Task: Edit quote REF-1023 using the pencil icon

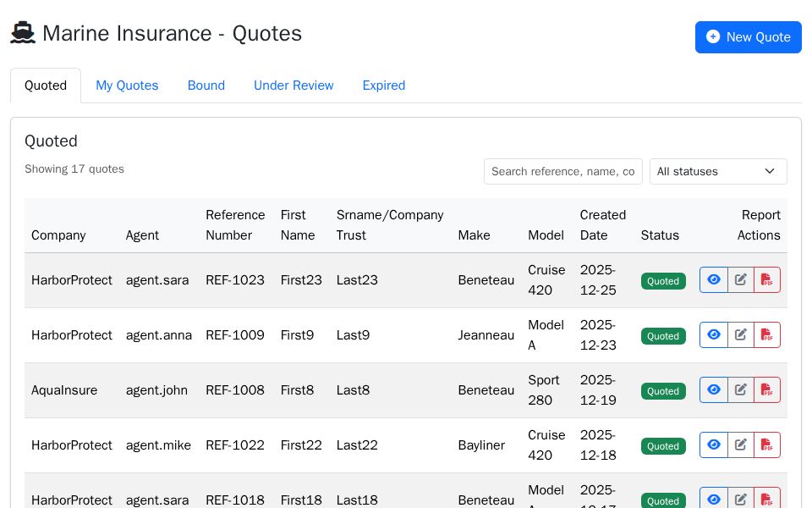Action: [x=741, y=279]
